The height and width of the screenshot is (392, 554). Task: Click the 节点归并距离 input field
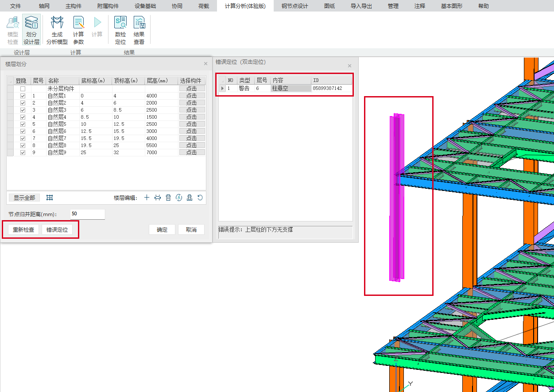(x=87, y=214)
